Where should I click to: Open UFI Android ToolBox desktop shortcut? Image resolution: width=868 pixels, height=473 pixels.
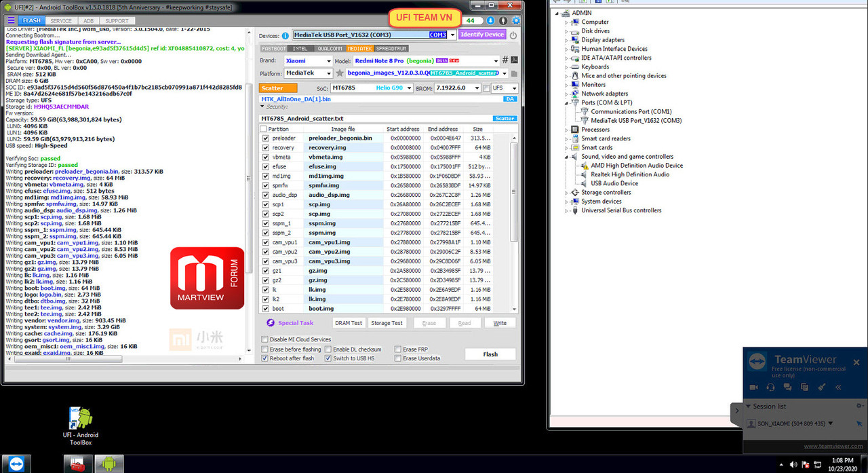point(81,426)
